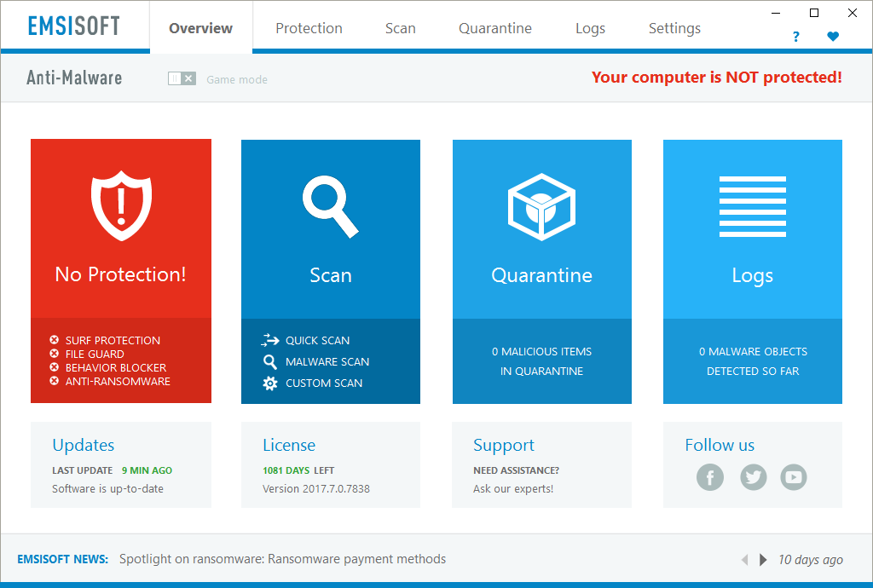873x588 pixels.
Task: Open the Protection tab
Action: 309,28
